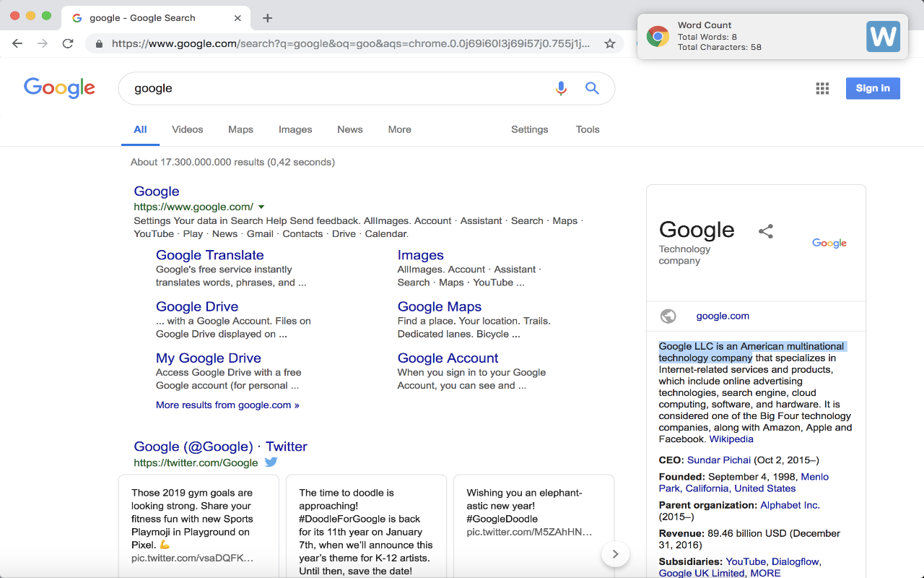Open the Google Account sitelink
The image size is (924, 578).
coord(448,358)
